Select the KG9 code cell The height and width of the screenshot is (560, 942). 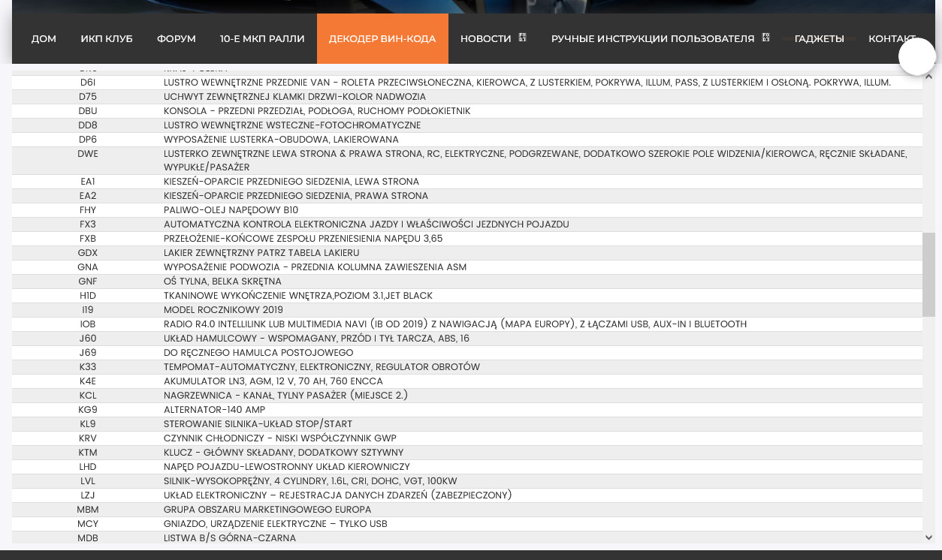tap(88, 410)
